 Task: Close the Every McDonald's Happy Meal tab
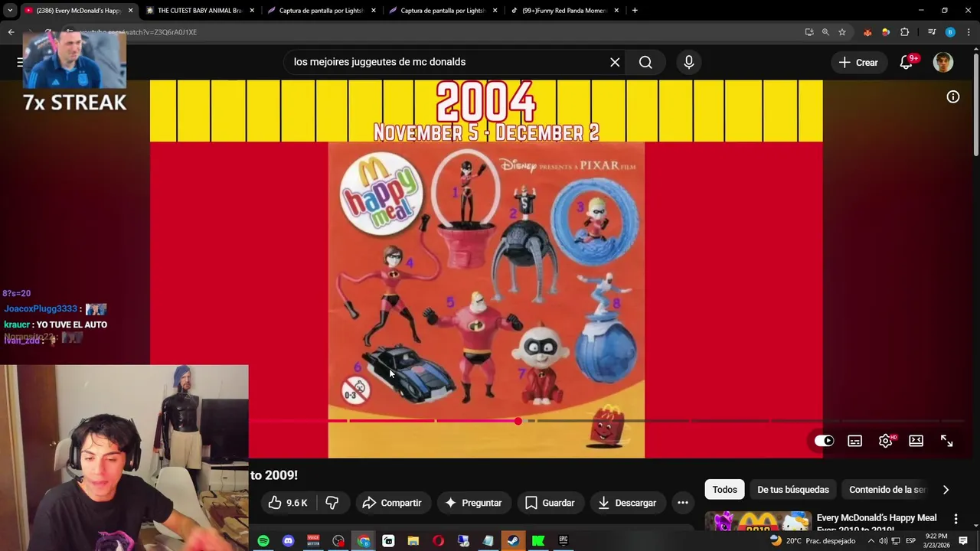point(130,11)
